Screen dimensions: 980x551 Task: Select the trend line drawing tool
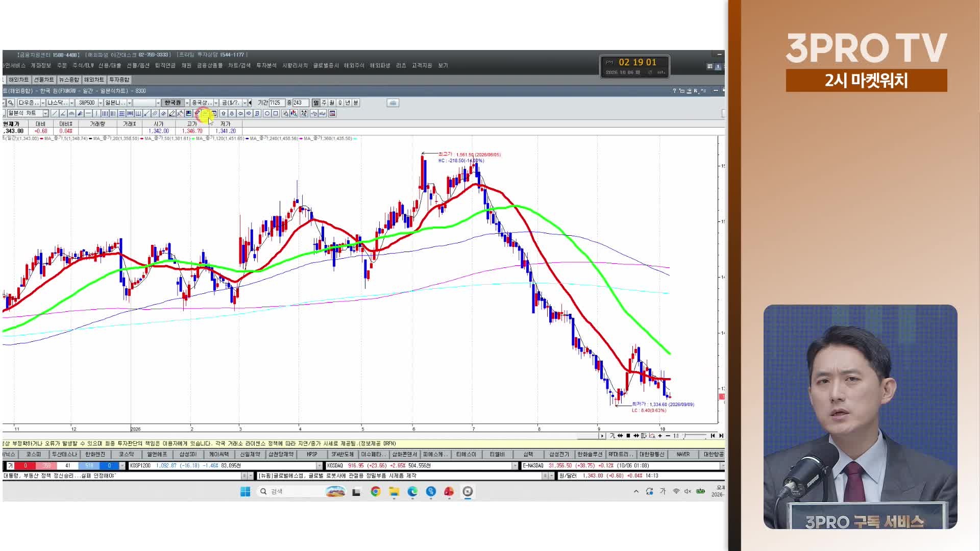click(55, 113)
